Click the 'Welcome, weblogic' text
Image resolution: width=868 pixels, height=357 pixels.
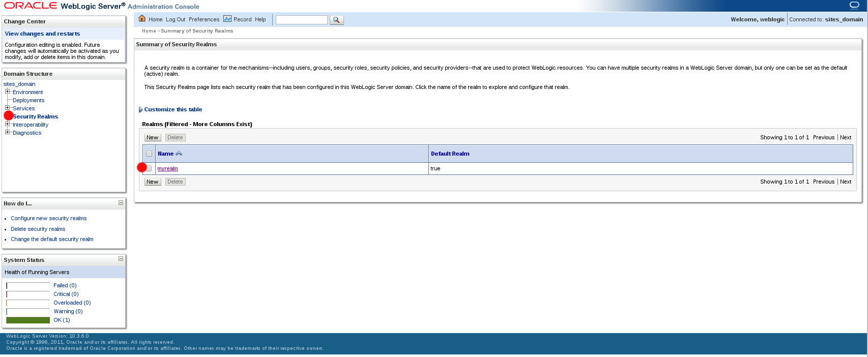coord(758,19)
